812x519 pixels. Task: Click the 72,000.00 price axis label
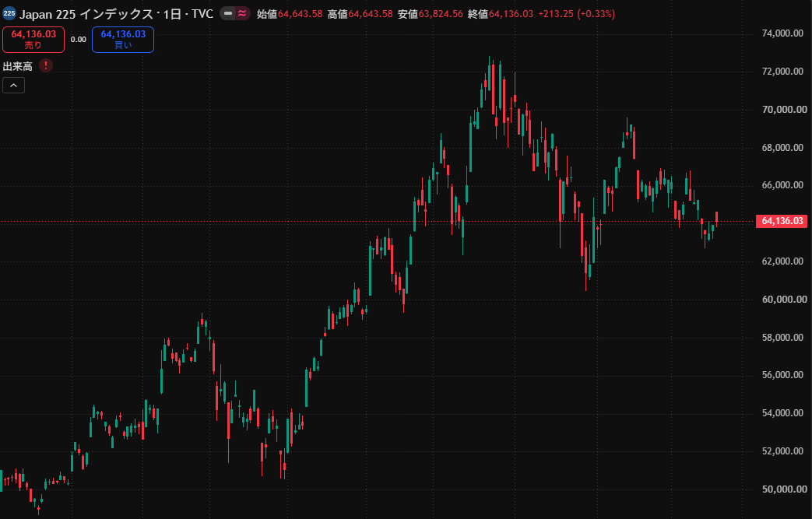pyautogui.click(x=782, y=72)
